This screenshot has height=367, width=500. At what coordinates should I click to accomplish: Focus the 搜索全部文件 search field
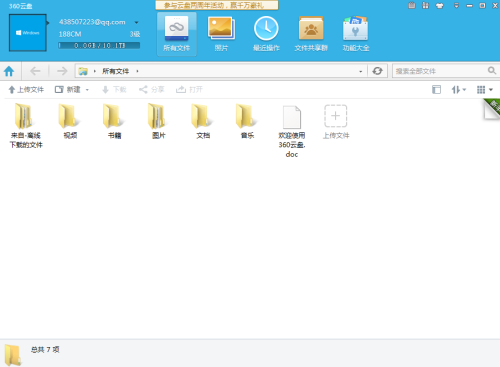click(440, 71)
